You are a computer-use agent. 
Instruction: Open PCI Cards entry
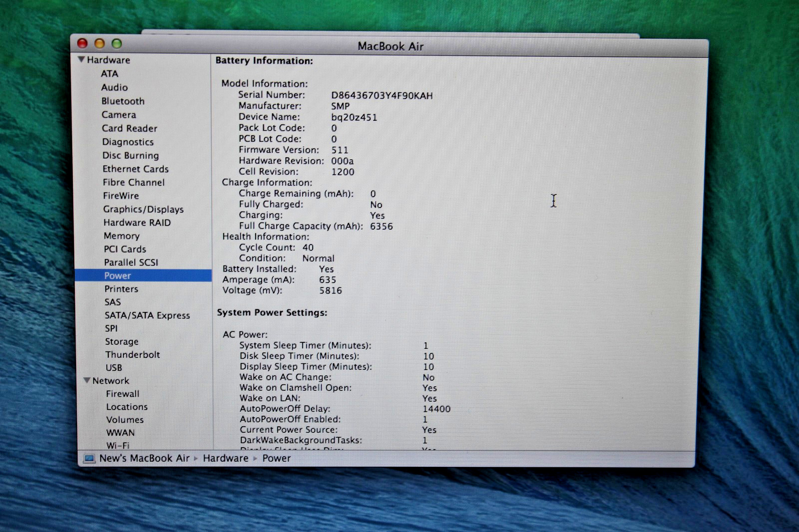point(125,249)
